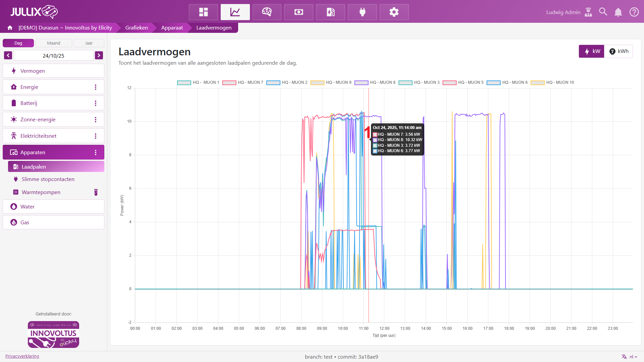Select Slimme stopcontacten menu item
This screenshot has height=362, width=644.
(48, 179)
